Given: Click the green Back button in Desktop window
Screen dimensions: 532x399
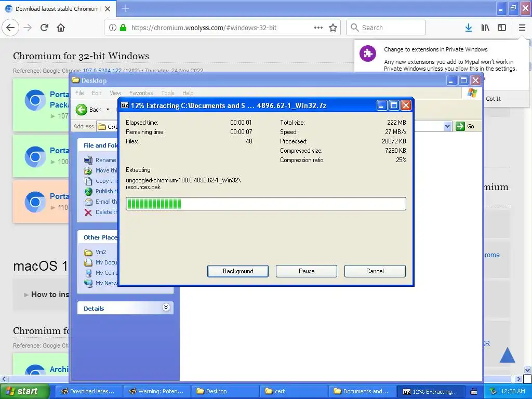Looking at the screenshot, I should point(88,110).
